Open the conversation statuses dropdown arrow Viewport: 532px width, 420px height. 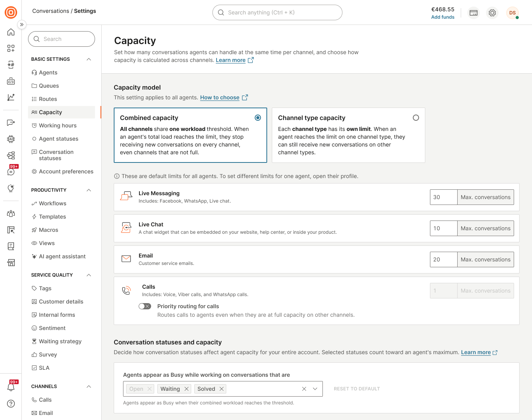[315, 389]
